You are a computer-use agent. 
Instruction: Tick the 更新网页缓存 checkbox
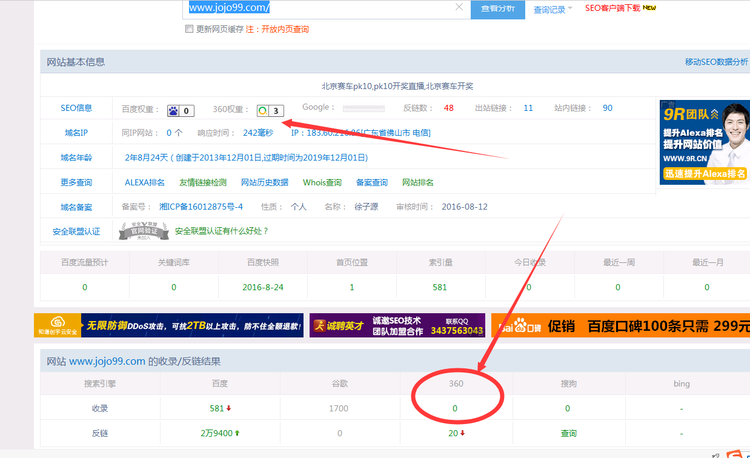pos(189,29)
